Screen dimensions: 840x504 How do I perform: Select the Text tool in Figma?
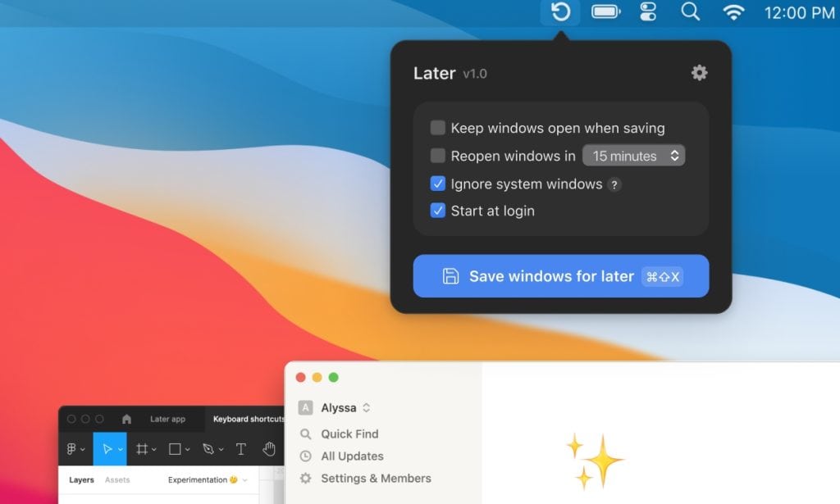241,449
